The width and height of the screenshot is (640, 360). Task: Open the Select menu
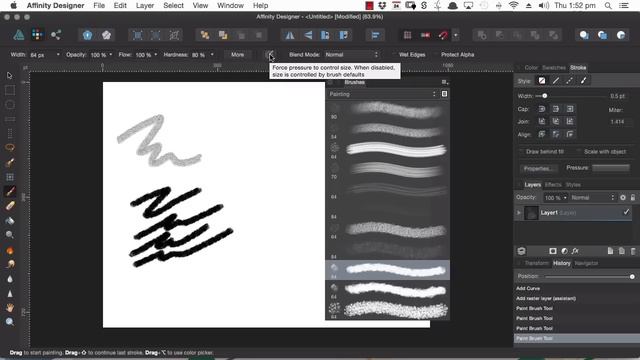[173, 5]
